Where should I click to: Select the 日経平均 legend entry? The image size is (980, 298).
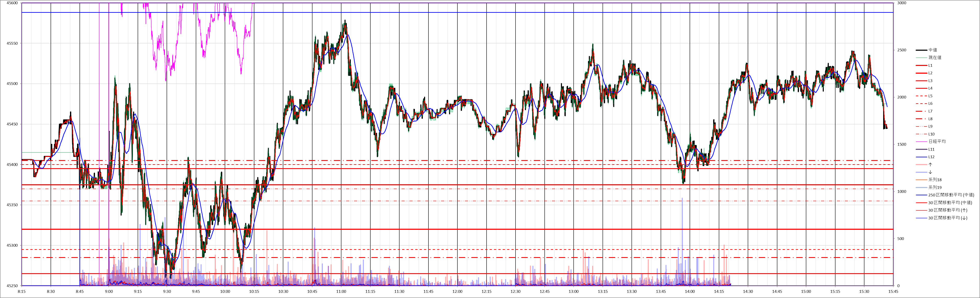click(937, 141)
